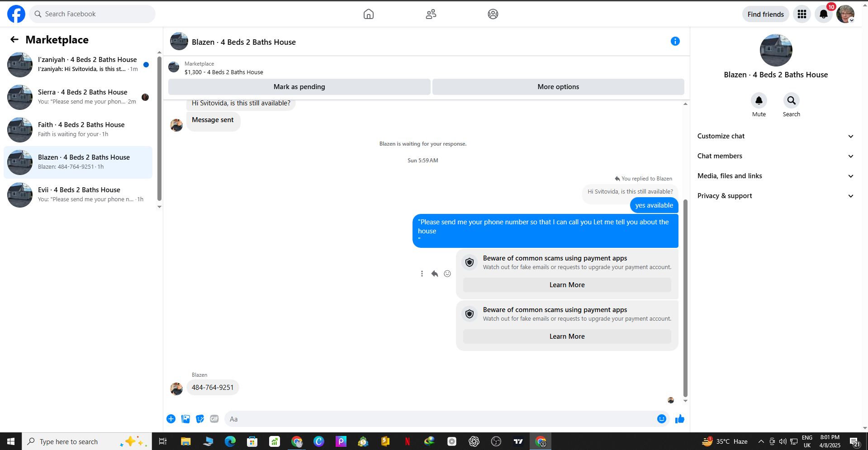Open I'zaniyah conversation
Viewport: 868px width, 450px height.
[x=78, y=65]
